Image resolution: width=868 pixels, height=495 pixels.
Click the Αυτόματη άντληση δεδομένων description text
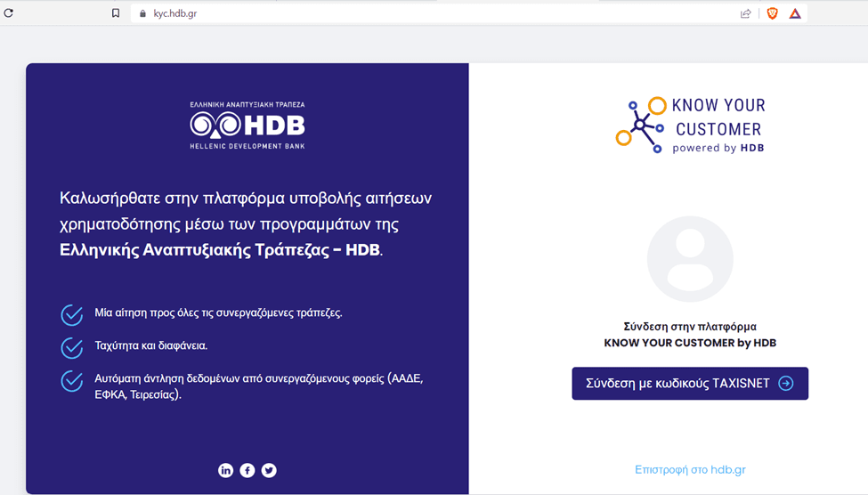coord(259,386)
